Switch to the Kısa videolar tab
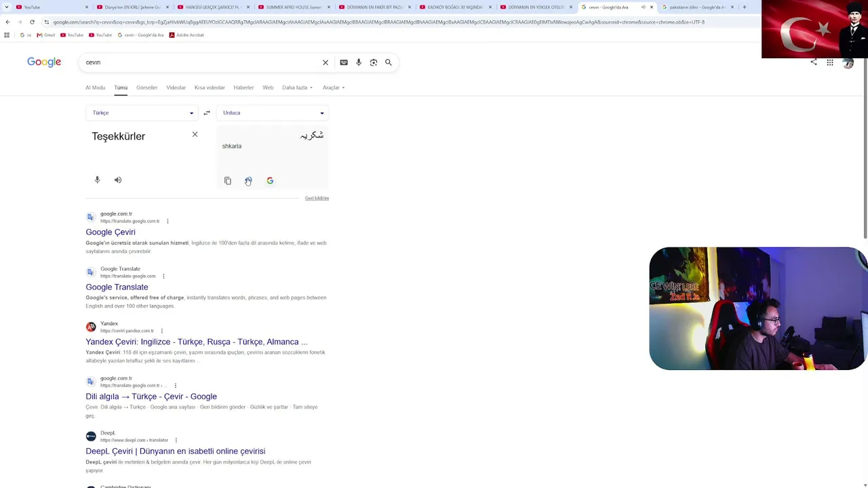This screenshot has width=868, height=488. [x=210, y=87]
